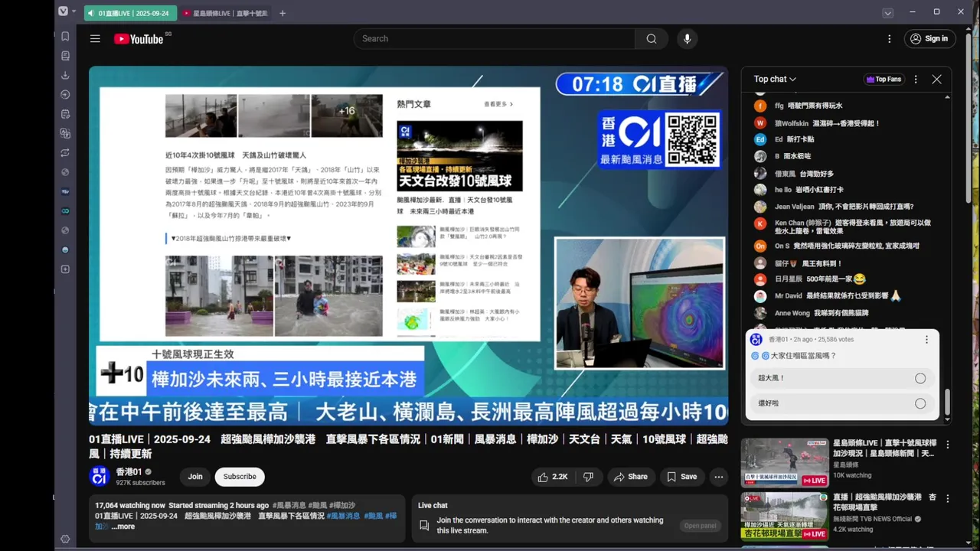Search with voice microphone icon

pyautogui.click(x=687, y=38)
